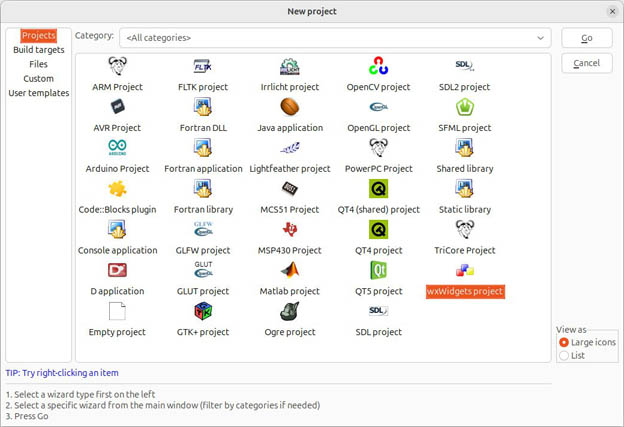Pick the Static library icon
The height and width of the screenshot is (427, 624).
click(464, 189)
